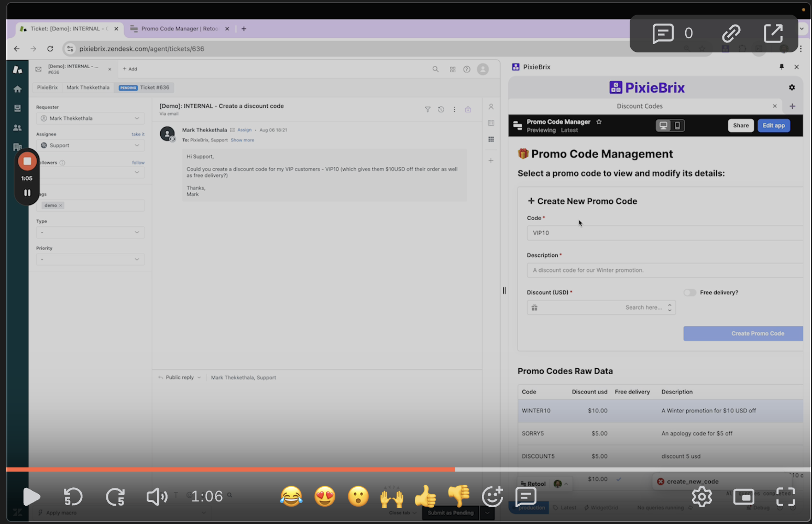This screenshot has height=524, width=812.
Task: Open the custom emoji reaction picker
Action: [492, 496]
